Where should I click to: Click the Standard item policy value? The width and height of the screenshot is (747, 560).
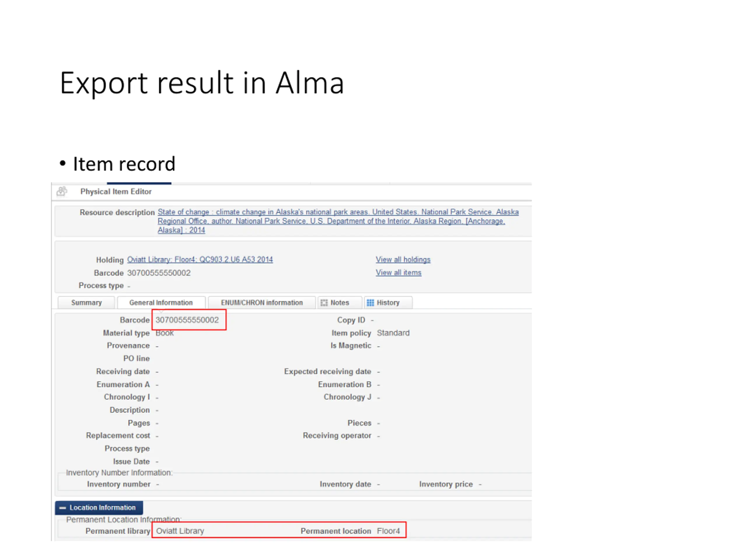[x=393, y=333]
